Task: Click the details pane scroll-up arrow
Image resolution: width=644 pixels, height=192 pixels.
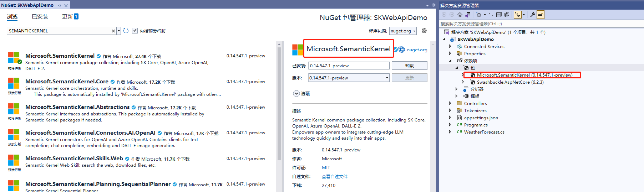Action: pos(433,45)
